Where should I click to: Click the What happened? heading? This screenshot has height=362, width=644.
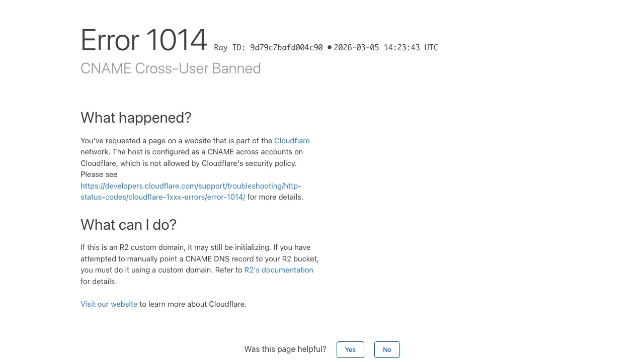pos(136,118)
